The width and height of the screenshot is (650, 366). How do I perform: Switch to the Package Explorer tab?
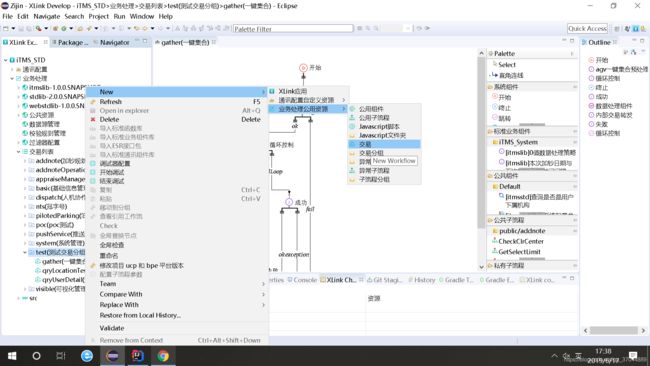click(70, 42)
